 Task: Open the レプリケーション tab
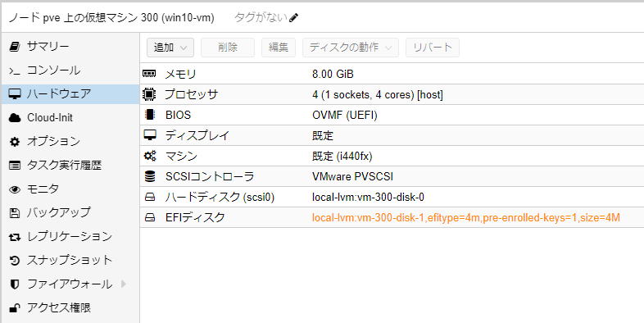click(x=70, y=237)
